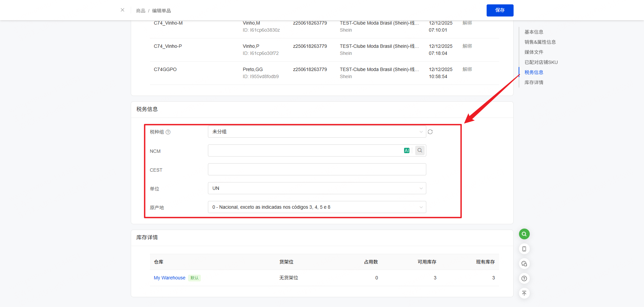
Task: Open the mobile device floating icon
Action: [x=524, y=249]
